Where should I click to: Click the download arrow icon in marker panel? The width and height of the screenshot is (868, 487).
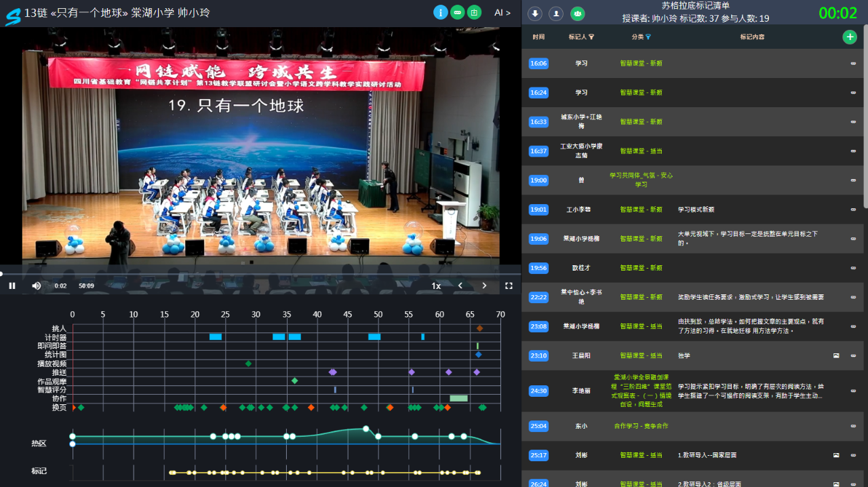point(535,14)
